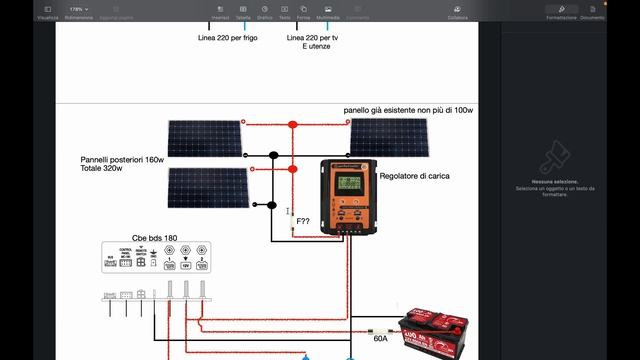Select the inline fuse symbol above 60A
This screenshot has width=640, height=360.
(380, 331)
